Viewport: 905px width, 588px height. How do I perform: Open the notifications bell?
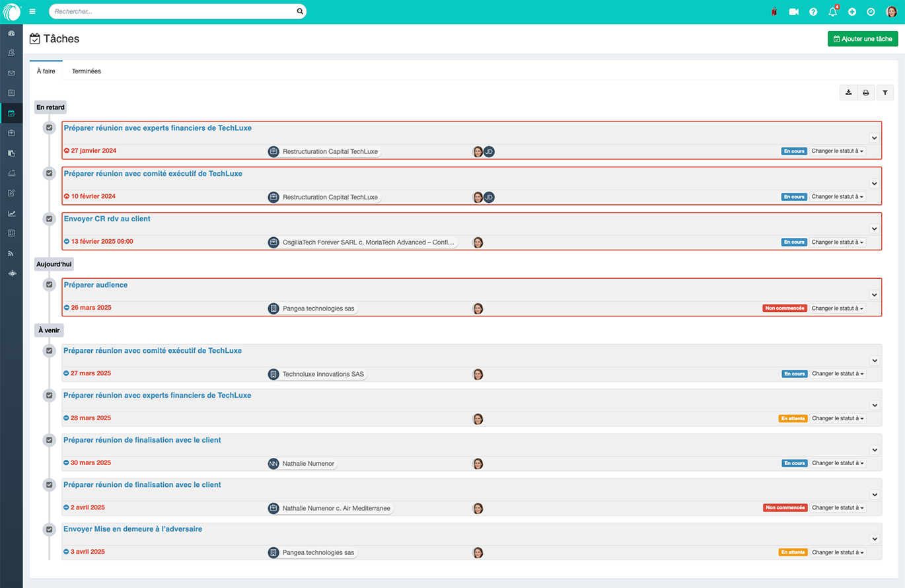click(832, 12)
